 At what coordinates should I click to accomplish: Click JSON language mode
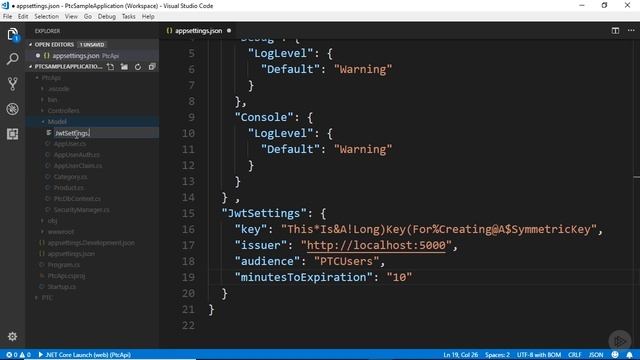[x=596, y=355]
